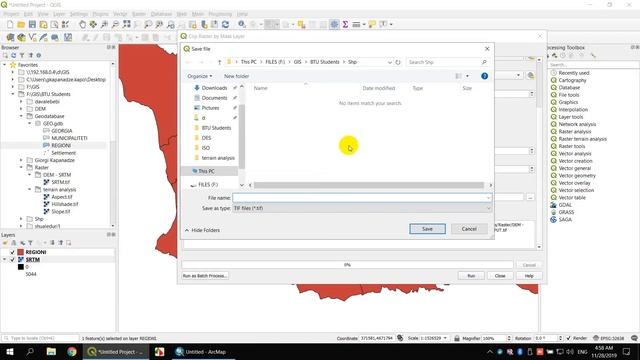Collapse the Favorites node in Browser
Viewport: 640px width, 360px height.
pyautogui.click(x=4, y=65)
